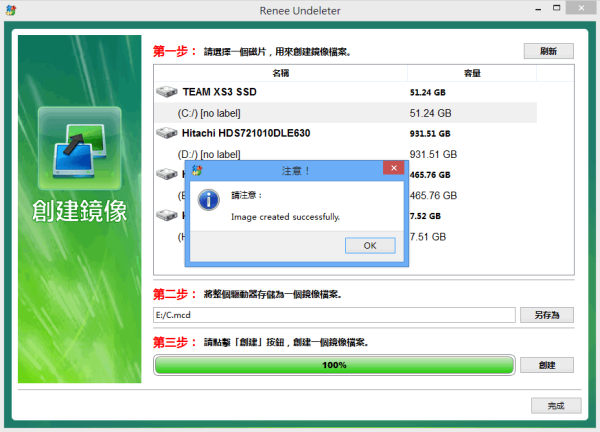
Task: Click the 創建 create button
Action: pyautogui.click(x=547, y=365)
